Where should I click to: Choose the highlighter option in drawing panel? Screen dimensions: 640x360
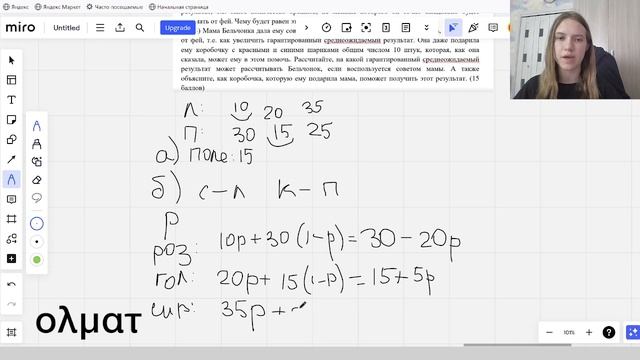[37, 144]
